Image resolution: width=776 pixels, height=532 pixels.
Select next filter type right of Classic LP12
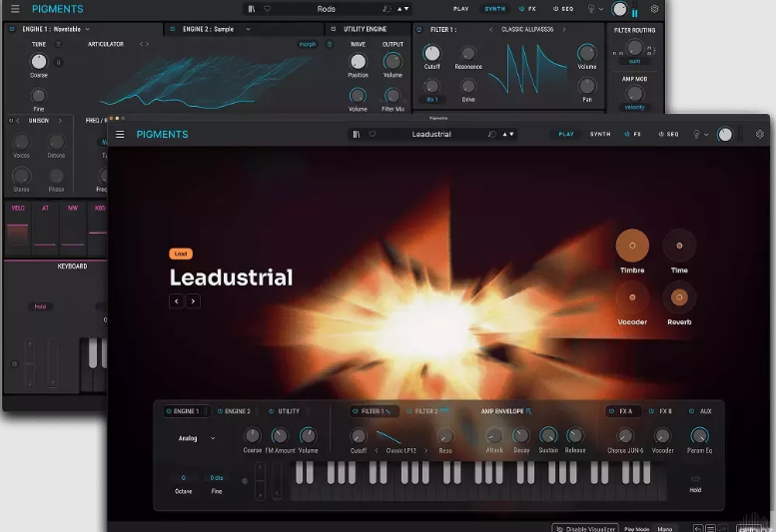click(426, 450)
